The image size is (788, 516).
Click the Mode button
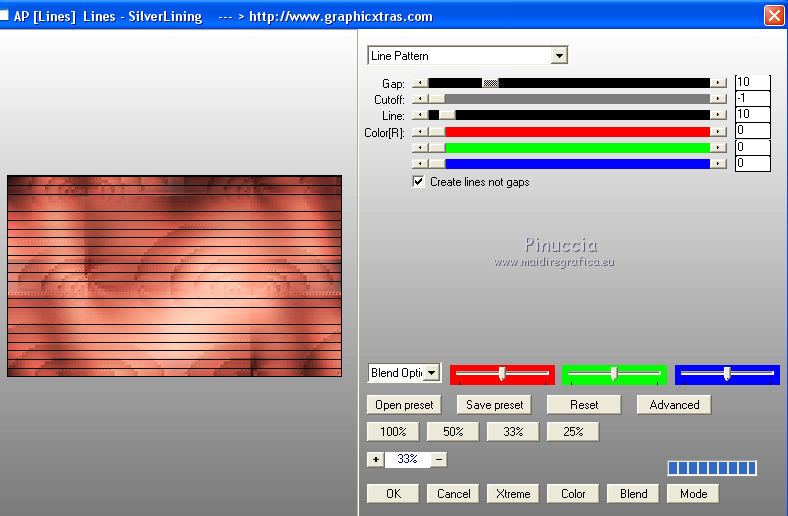point(693,494)
